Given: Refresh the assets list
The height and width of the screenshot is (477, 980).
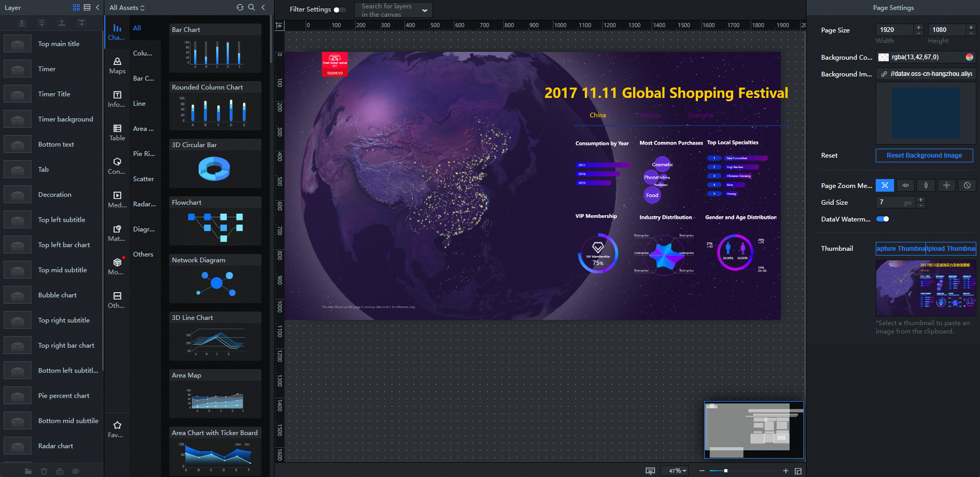Looking at the screenshot, I should [240, 7].
